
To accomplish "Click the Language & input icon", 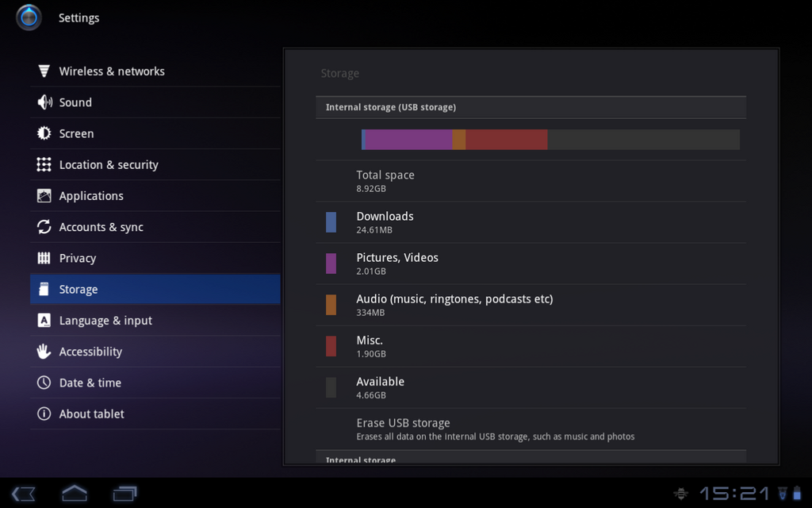I will click(44, 320).
